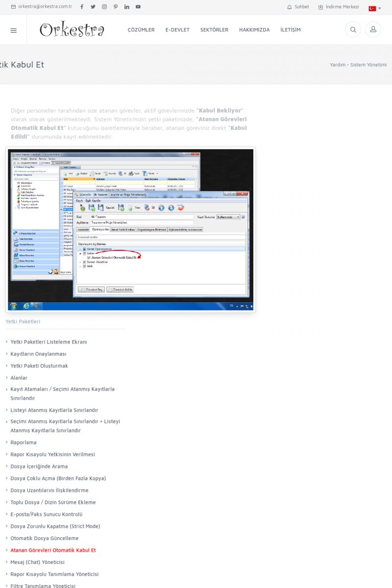Click the orkestra@orkestra.com.tr email link
The height and width of the screenshot is (588, 392).
(x=42, y=7)
